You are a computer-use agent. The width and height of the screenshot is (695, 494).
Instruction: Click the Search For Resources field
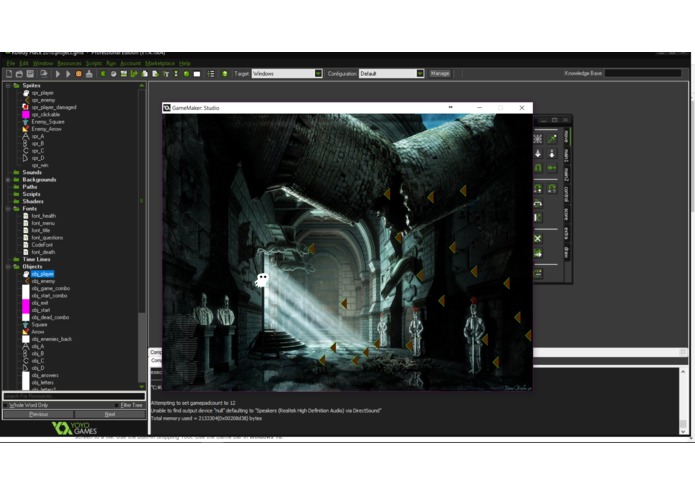74,396
